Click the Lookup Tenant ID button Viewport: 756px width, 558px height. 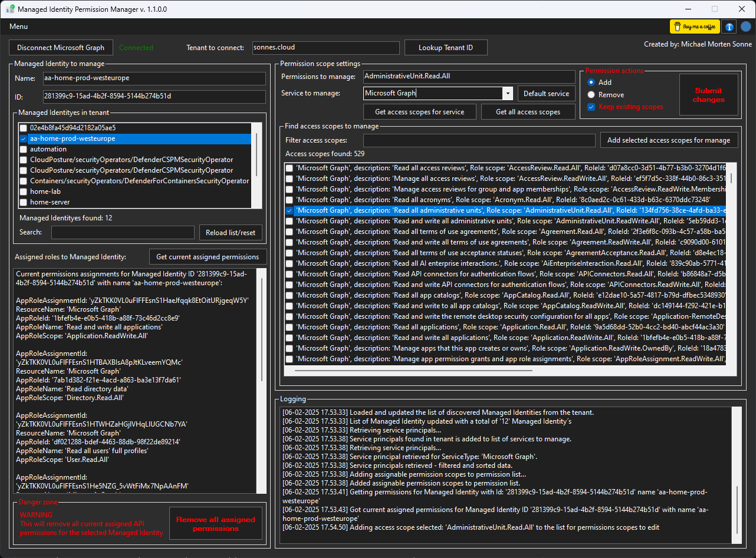(445, 48)
